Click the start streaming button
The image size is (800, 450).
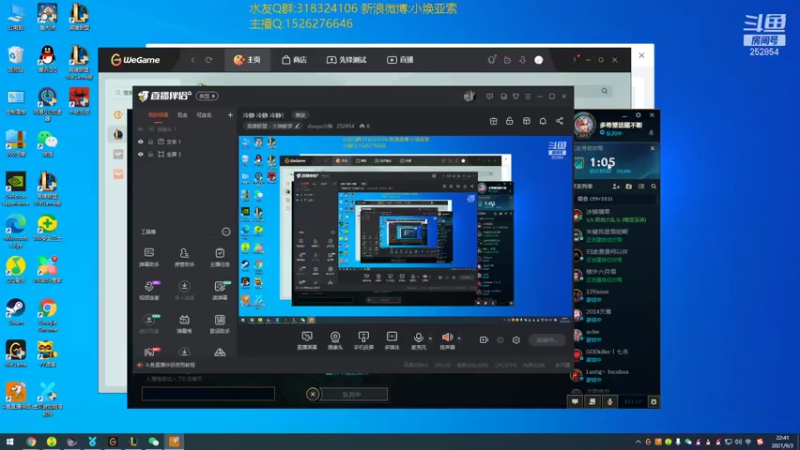pyautogui.click(x=547, y=340)
